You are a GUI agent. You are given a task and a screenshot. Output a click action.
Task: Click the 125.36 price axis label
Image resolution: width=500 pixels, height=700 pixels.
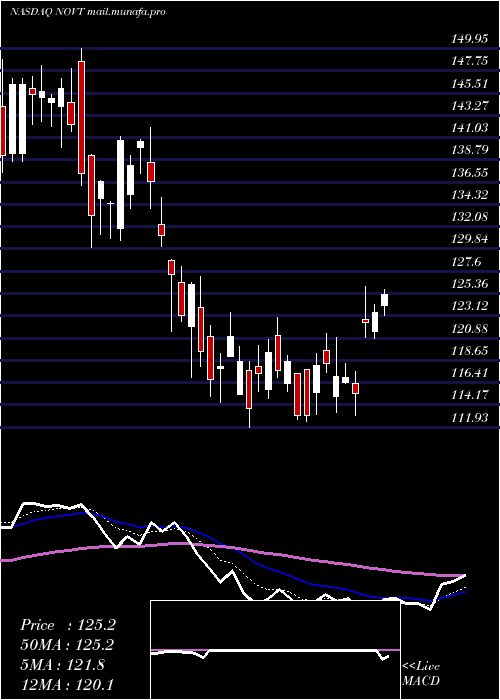(x=470, y=283)
